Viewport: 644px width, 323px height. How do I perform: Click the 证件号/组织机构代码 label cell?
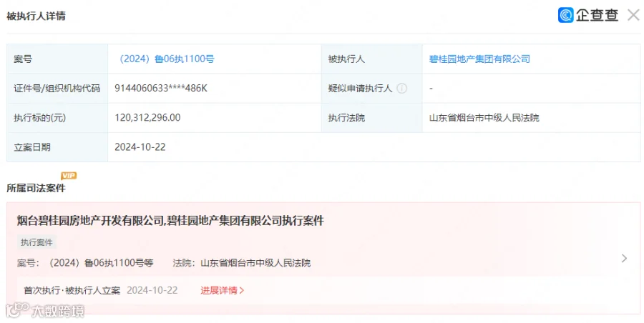[57, 88]
